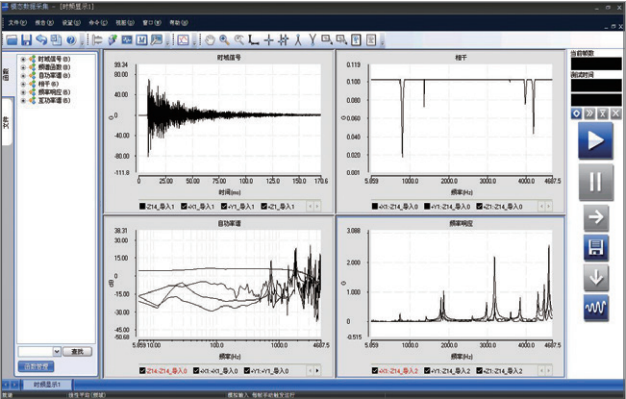Image resolution: width=626 pixels, height=399 pixels.
Task: Click the undo arrow icon in toolbar
Action: [42, 40]
